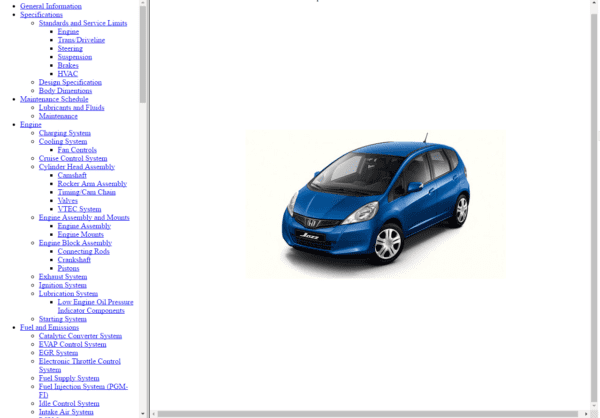
Task: Open the Ignition System link
Action: [62, 285]
